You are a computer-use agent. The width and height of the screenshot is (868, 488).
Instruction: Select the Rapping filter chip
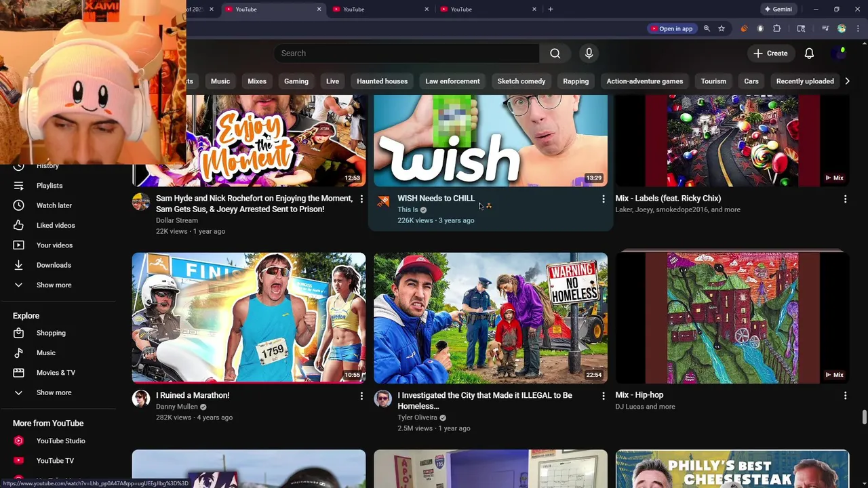point(576,81)
